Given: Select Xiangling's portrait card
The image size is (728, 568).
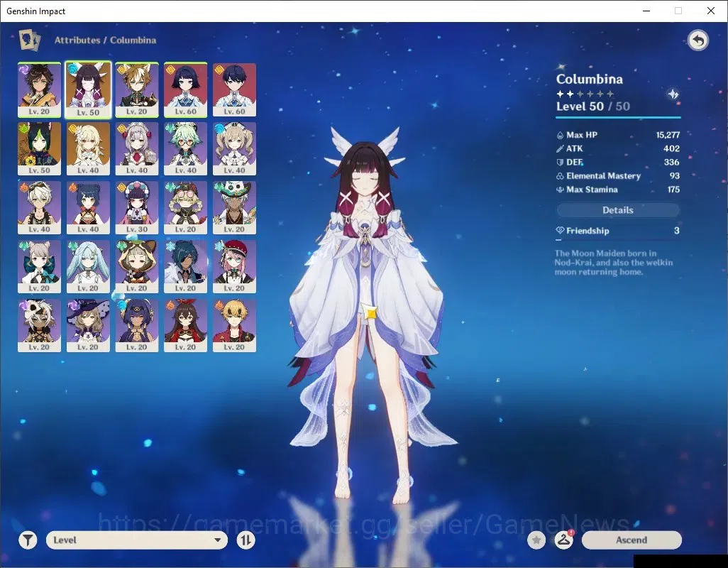Looking at the screenshot, I should pyautogui.click(x=88, y=207).
